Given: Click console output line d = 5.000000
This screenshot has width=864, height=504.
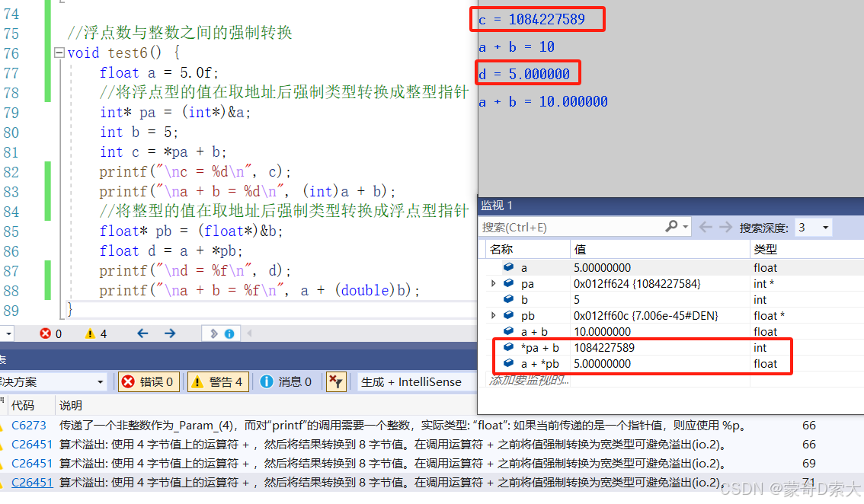Looking at the screenshot, I should point(524,74).
